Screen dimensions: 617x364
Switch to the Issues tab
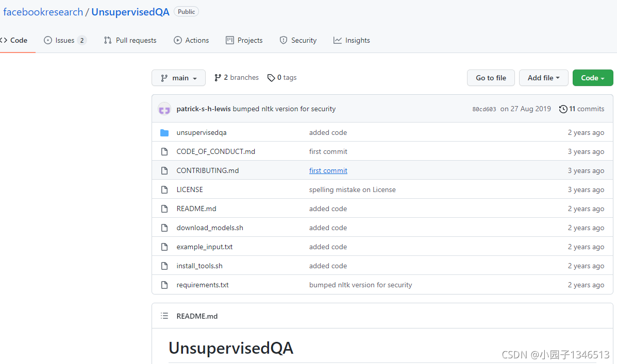point(65,40)
